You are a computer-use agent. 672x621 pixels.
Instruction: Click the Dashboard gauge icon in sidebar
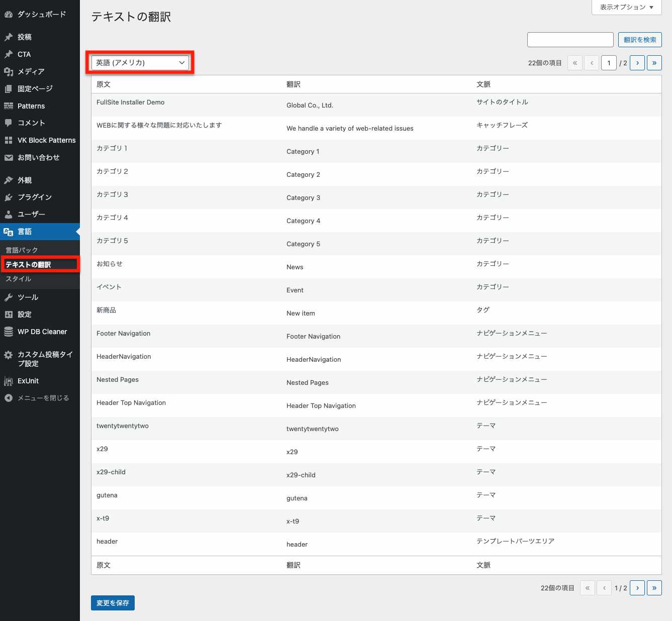(x=9, y=15)
